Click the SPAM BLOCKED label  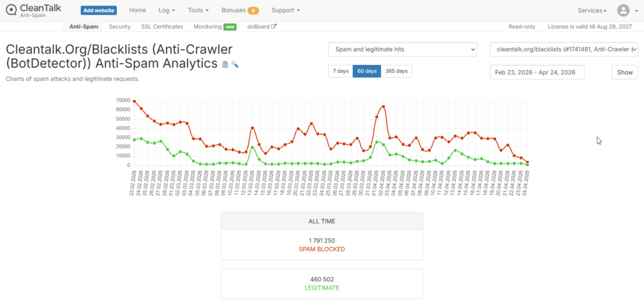[322, 249]
